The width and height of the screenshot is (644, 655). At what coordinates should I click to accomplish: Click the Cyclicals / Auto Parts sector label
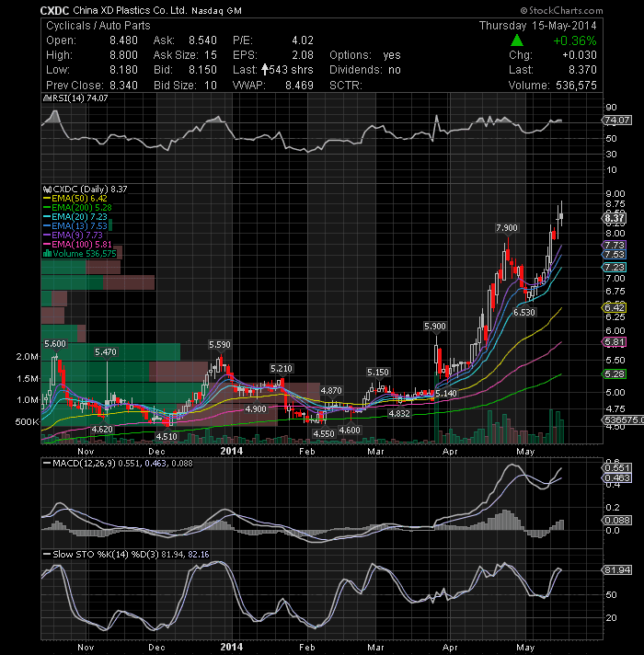[x=98, y=26]
